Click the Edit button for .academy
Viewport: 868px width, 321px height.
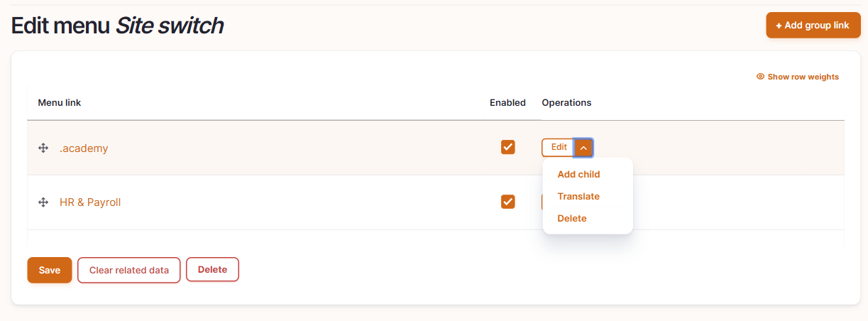click(559, 148)
